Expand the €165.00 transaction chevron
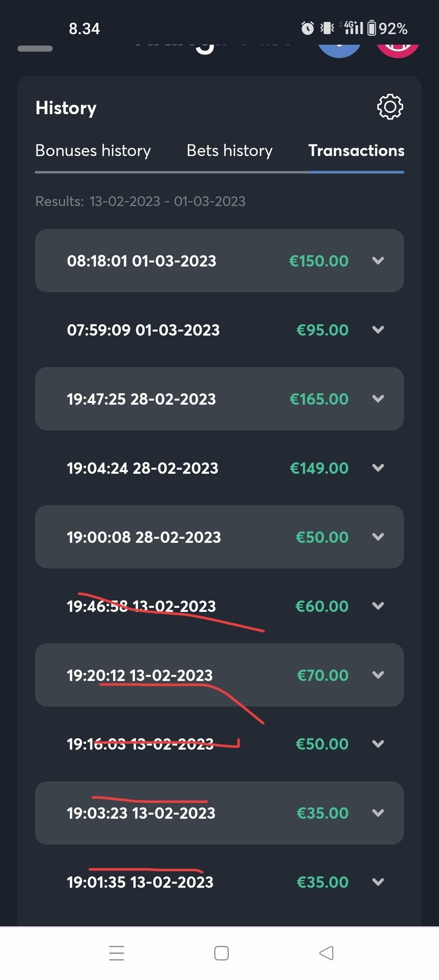 [378, 399]
